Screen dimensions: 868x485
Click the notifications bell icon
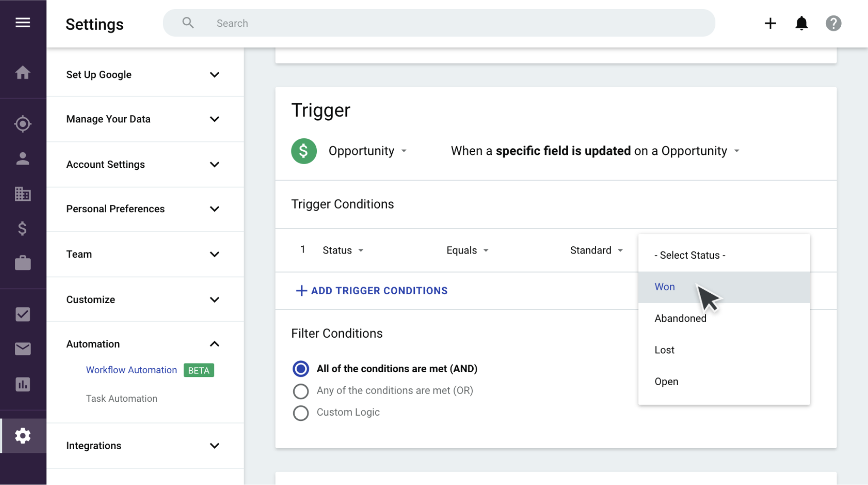pyautogui.click(x=801, y=22)
